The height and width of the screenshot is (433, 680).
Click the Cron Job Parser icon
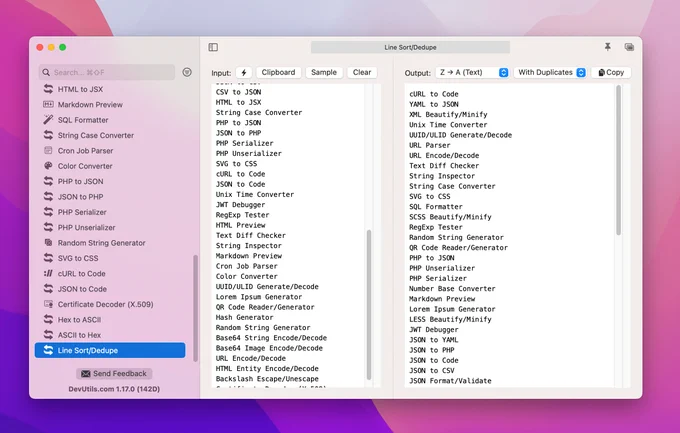pos(48,151)
